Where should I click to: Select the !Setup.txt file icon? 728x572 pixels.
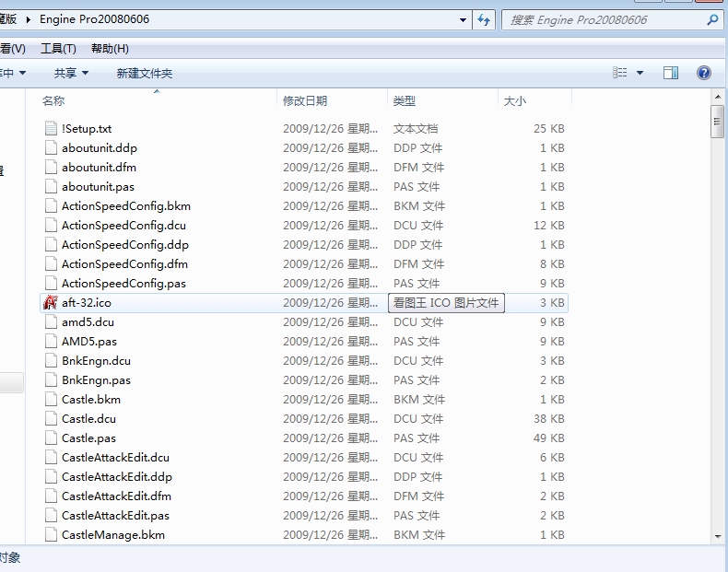[x=51, y=129]
